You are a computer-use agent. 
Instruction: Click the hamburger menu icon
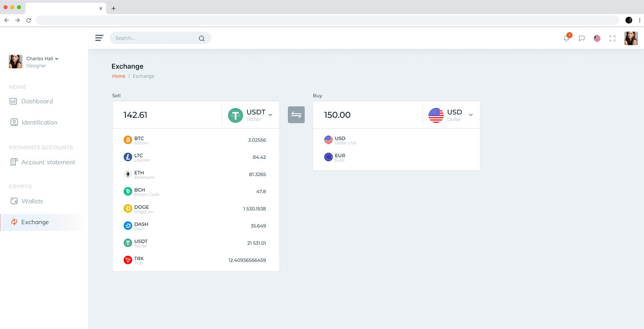click(x=99, y=38)
